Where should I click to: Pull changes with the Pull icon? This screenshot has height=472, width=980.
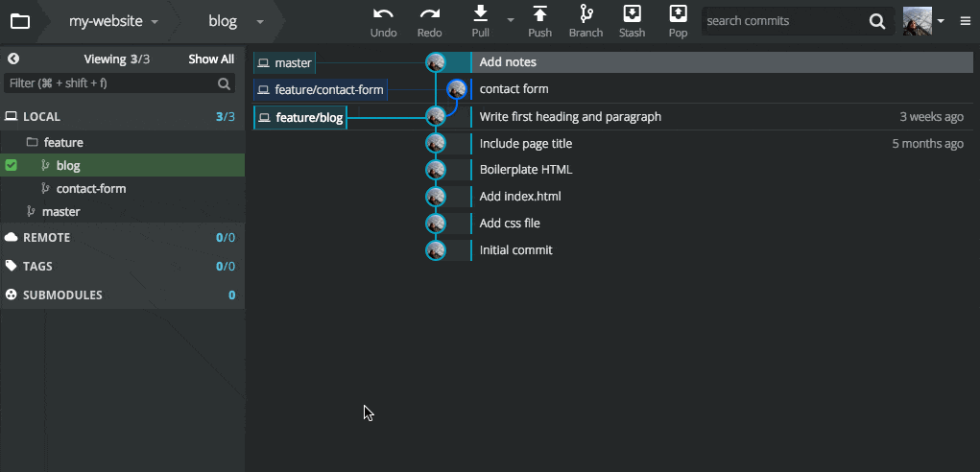480,13
